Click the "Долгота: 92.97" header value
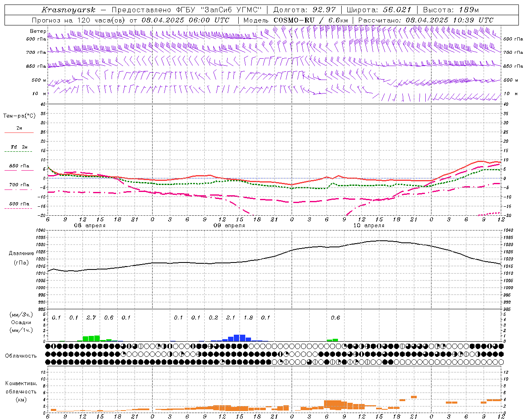This screenshot has width=525, height=420. click(304, 10)
